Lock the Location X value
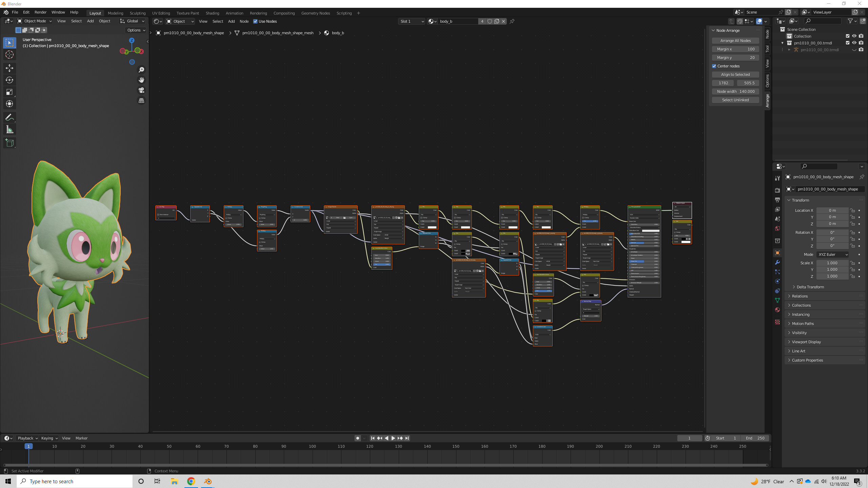The image size is (868, 488). click(x=852, y=210)
